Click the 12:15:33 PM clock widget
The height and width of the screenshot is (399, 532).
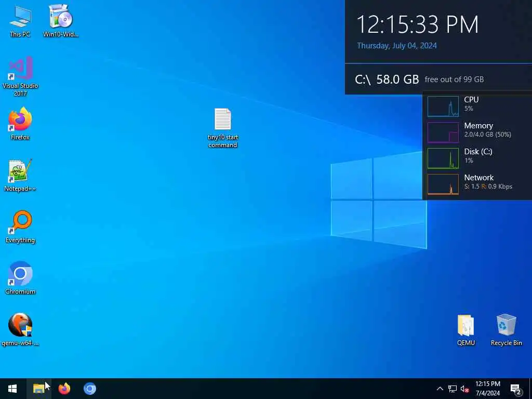[x=417, y=24]
